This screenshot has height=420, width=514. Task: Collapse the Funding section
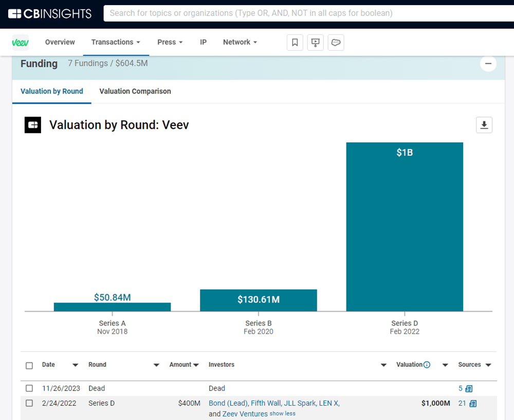tap(488, 64)
